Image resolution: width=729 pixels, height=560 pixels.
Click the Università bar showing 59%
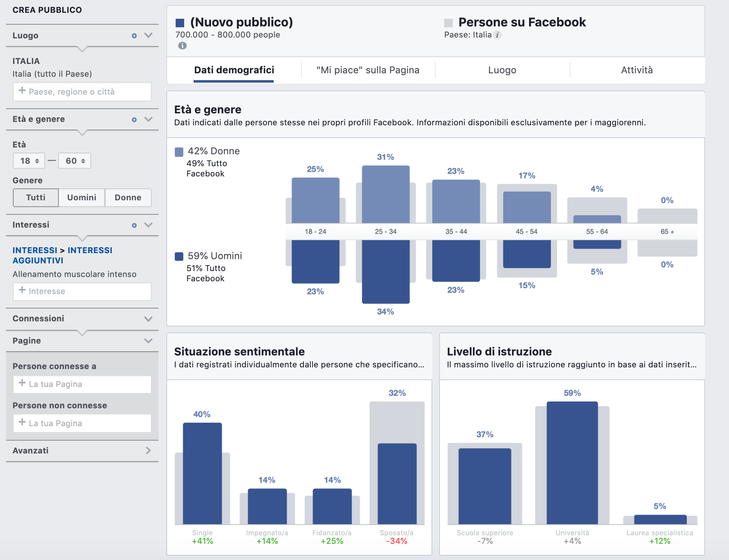coord(572,463)
